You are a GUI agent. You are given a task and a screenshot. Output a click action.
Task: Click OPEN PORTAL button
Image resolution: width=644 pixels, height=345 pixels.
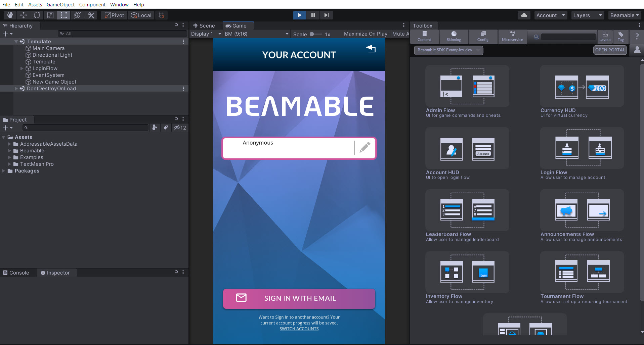[610, 50]
